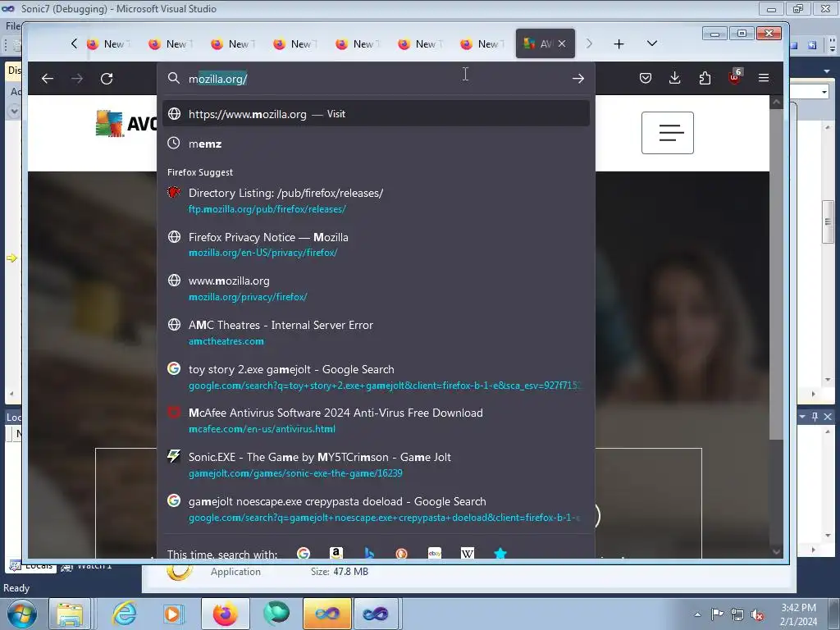The image size is (840, 630).
Task: Switch to Firefox taskbar button
Action: (x=225, y=614)
